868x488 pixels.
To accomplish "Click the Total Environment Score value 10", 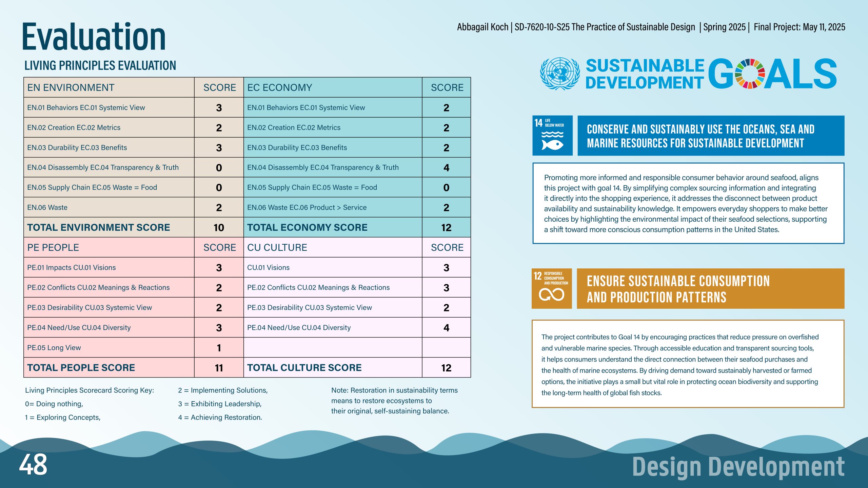I will pos(219,227).
